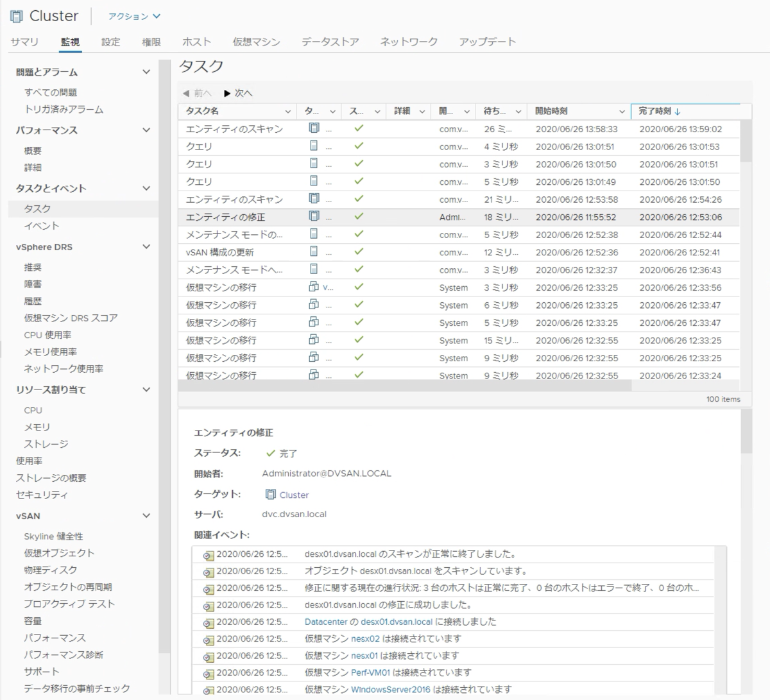Collapse the タスクとイベント section

[146, 188]
